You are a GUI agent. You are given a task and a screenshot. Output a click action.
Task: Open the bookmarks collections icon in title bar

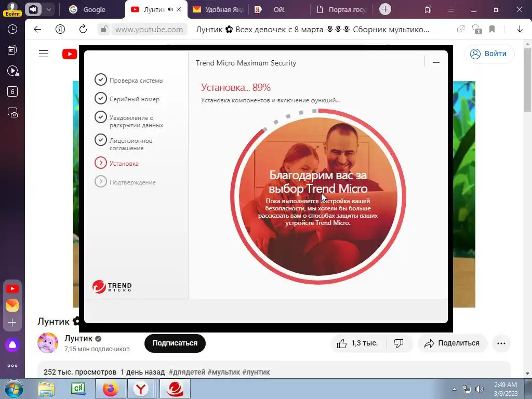coord(428,9)
